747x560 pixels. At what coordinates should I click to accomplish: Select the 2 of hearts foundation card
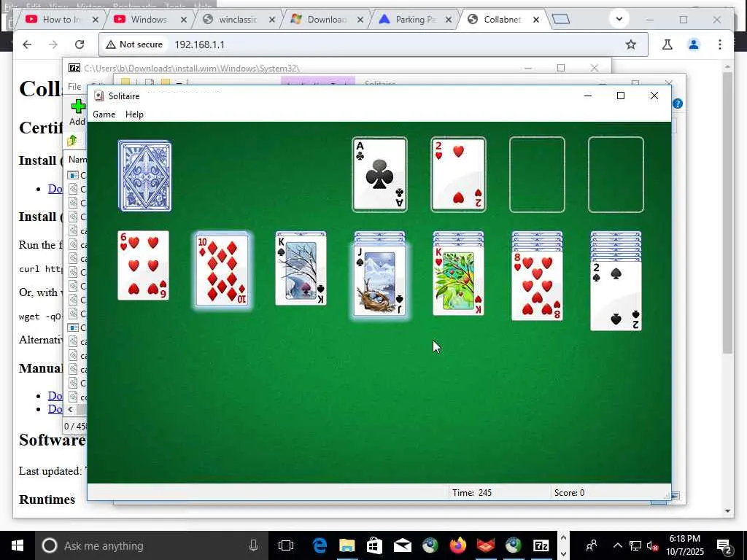458,174
